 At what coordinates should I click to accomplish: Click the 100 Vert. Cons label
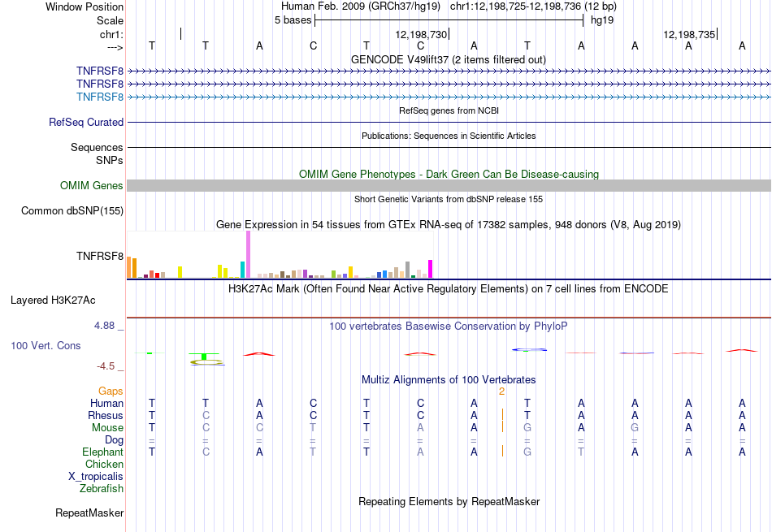46,345
